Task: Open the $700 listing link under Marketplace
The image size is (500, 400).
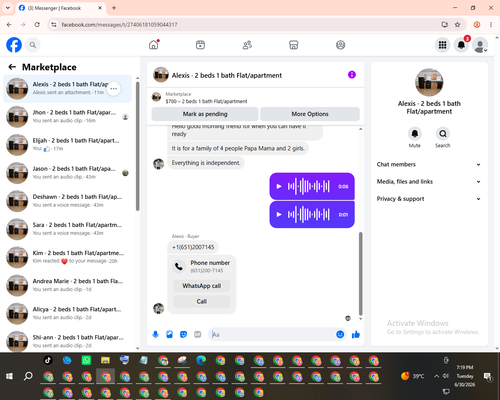Action: tap(206, 101)
